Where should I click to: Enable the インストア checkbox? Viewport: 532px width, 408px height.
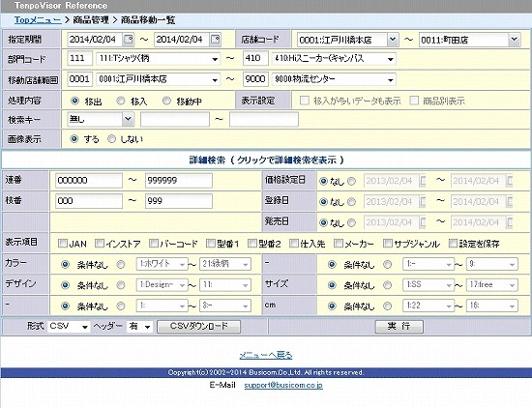point(100,244)
